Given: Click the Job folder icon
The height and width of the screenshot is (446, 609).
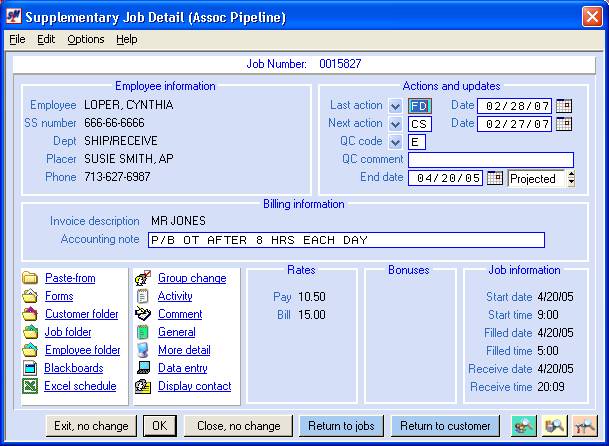Looking at the screenshot, I should pyautogui.click(x=30, y=332).
